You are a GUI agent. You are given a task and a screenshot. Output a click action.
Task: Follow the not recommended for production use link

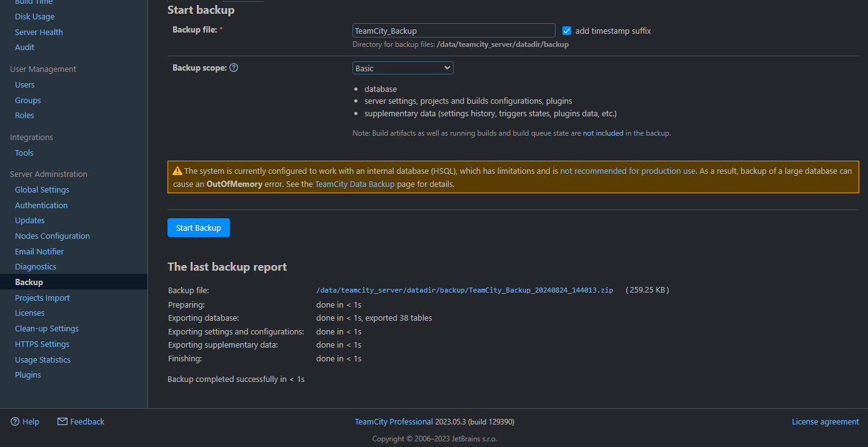[x=627, y=171]
